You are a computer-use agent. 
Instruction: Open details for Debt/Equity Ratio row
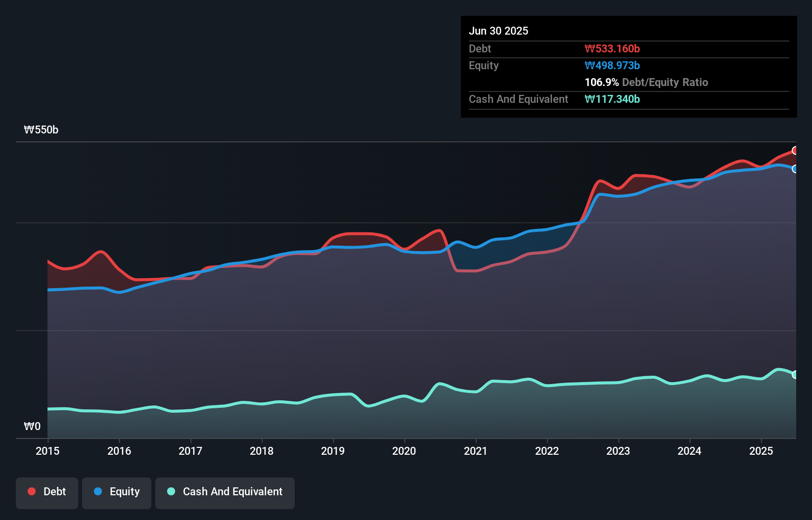646,82
